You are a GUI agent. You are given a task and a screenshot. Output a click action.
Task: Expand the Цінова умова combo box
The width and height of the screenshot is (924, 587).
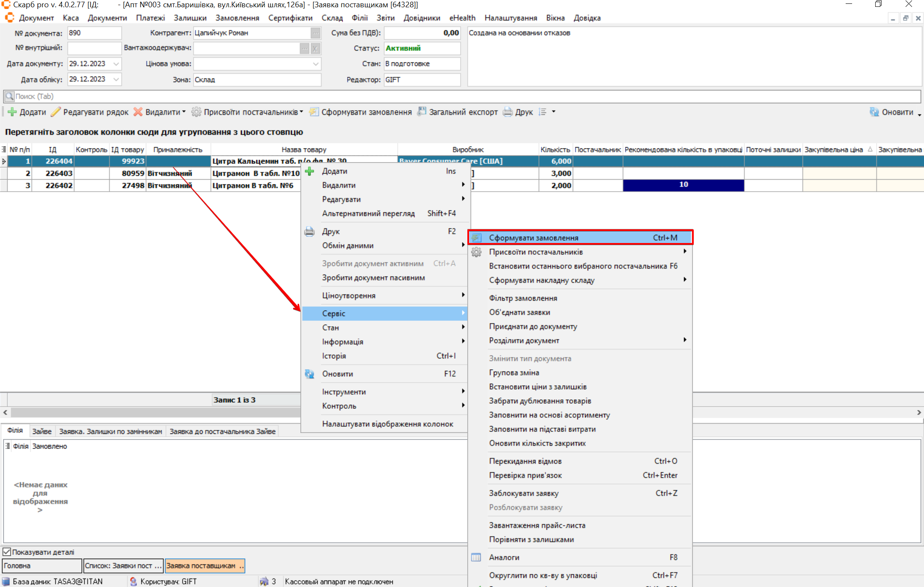[315, 64]
